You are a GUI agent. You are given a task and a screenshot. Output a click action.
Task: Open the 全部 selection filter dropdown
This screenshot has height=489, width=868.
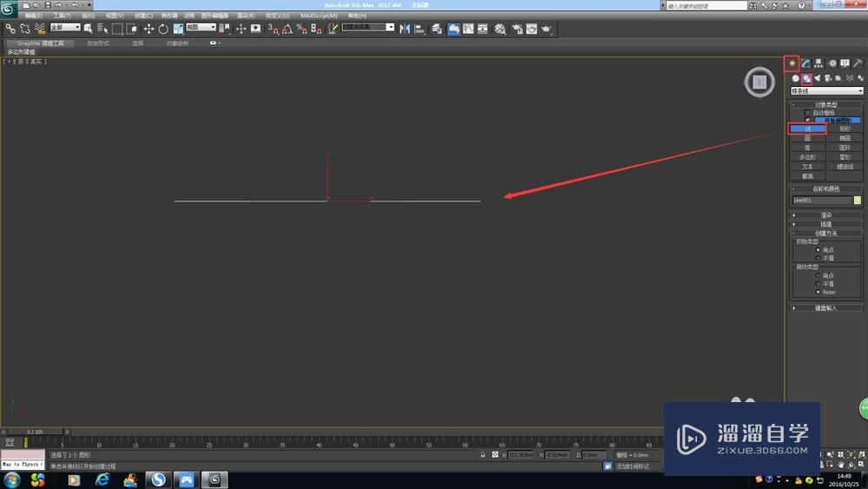point(65,27)
